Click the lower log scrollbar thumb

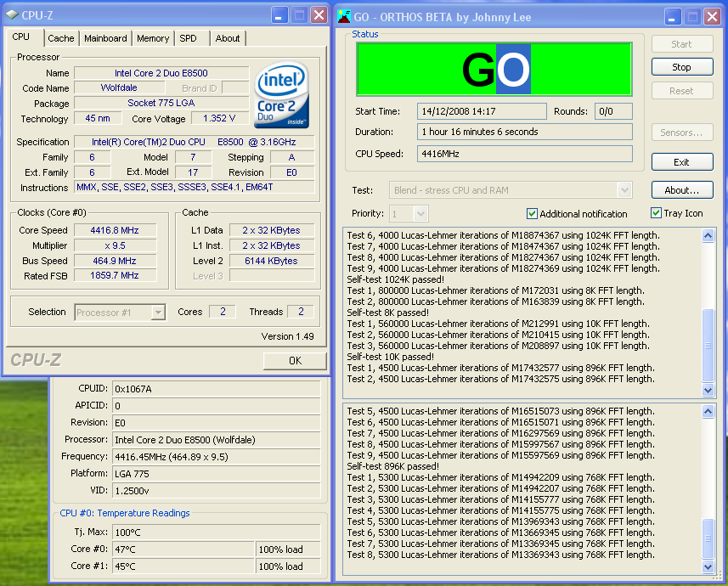708,538
